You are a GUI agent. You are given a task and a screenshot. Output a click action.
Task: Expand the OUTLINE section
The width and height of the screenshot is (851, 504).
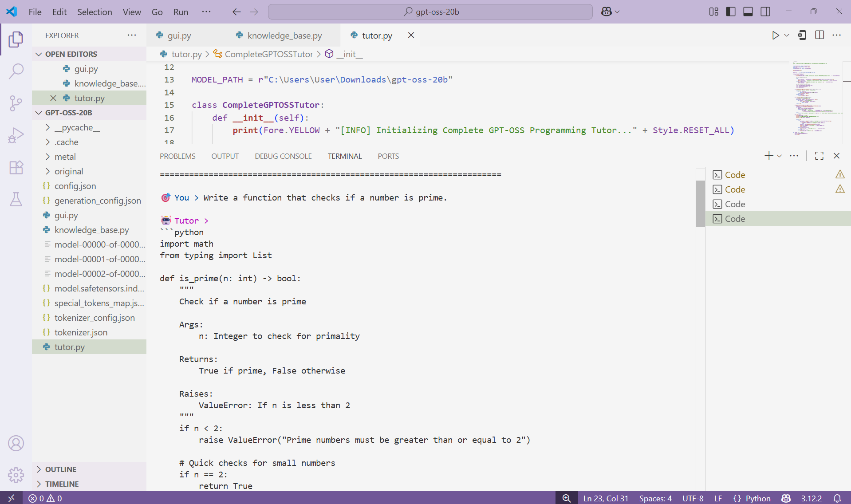(x=89, y=469)
